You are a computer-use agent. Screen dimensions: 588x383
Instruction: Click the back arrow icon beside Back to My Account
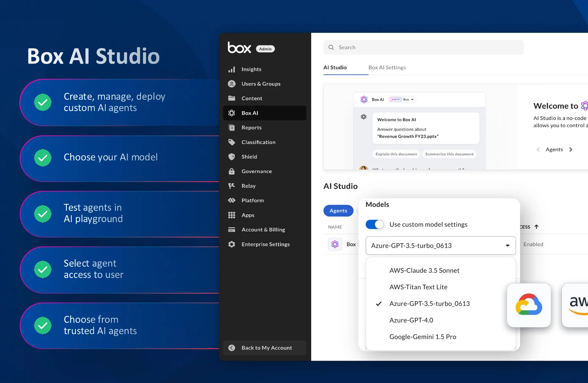(x=232, y=348)
